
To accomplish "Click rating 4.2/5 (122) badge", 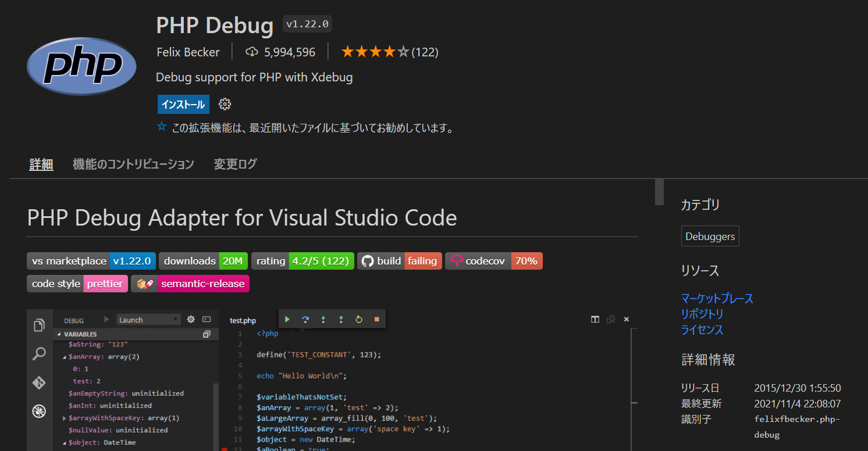I will tap(303, 261).
